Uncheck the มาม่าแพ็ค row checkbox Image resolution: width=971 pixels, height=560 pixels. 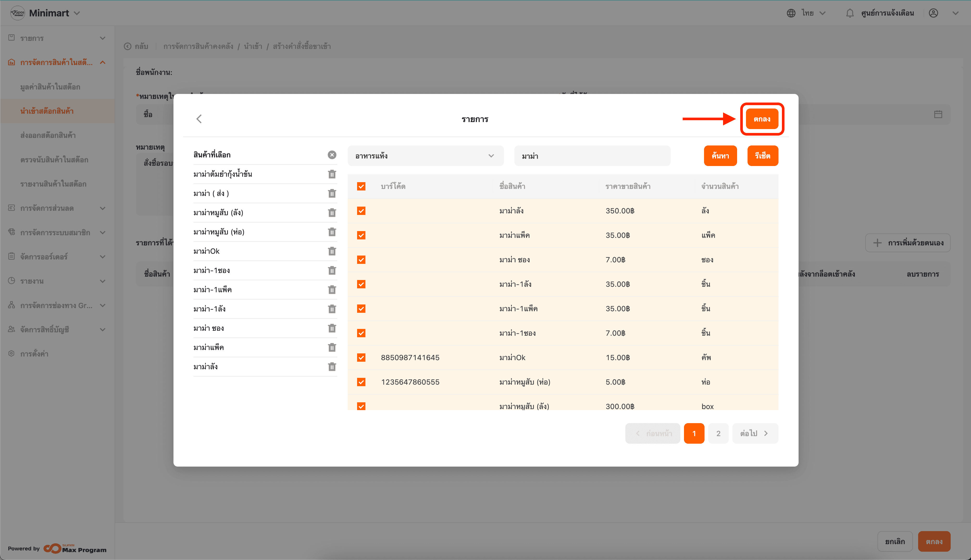(361, 236)
